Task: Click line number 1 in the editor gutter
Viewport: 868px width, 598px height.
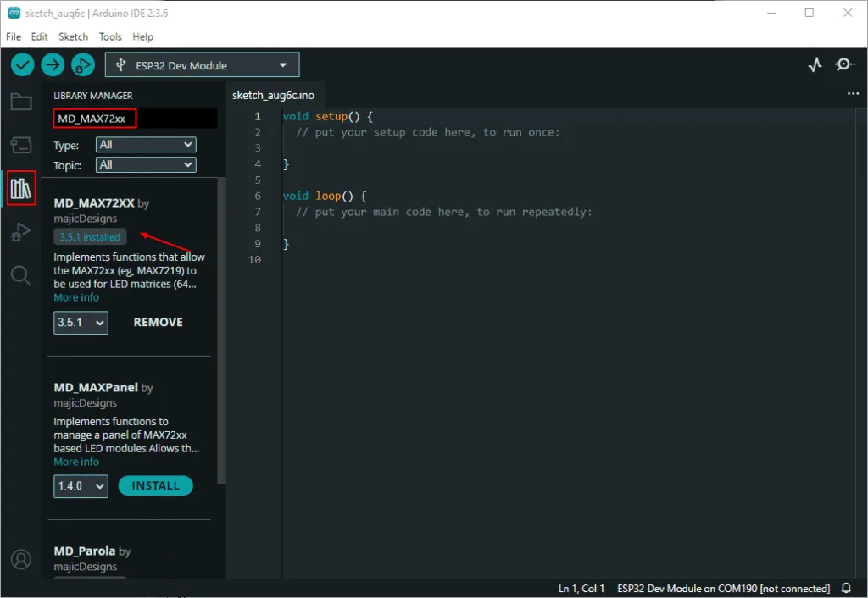Action: 258,116
